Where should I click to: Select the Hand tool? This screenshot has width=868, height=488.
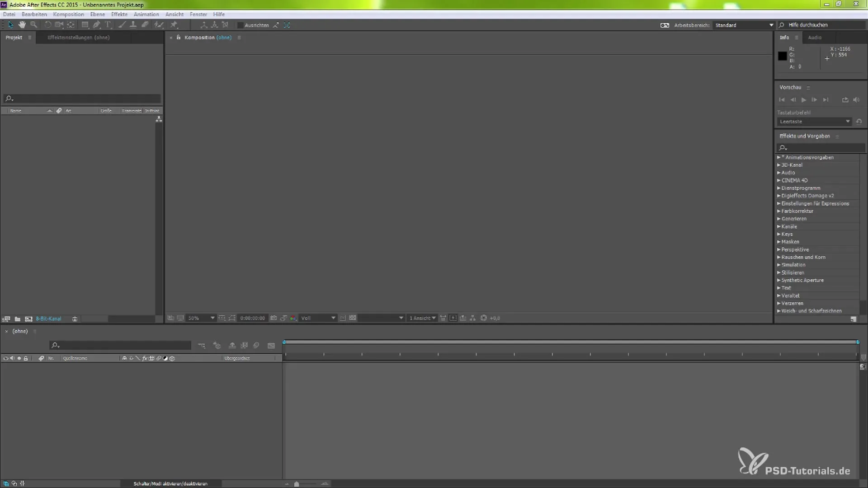tap(22, 25)
